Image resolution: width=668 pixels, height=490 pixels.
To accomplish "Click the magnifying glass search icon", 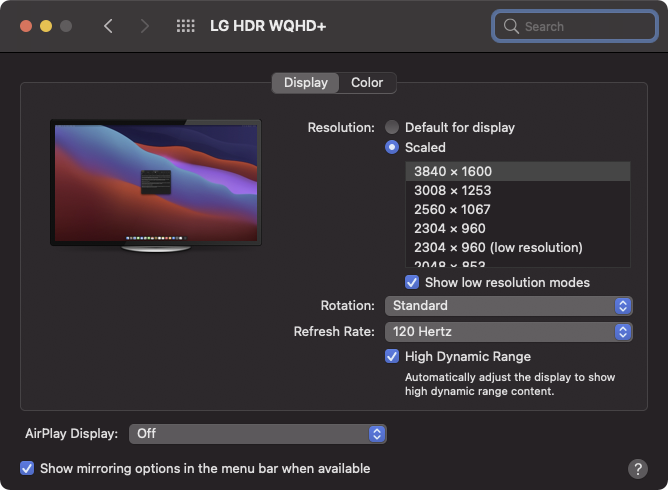I will (511, 26).
